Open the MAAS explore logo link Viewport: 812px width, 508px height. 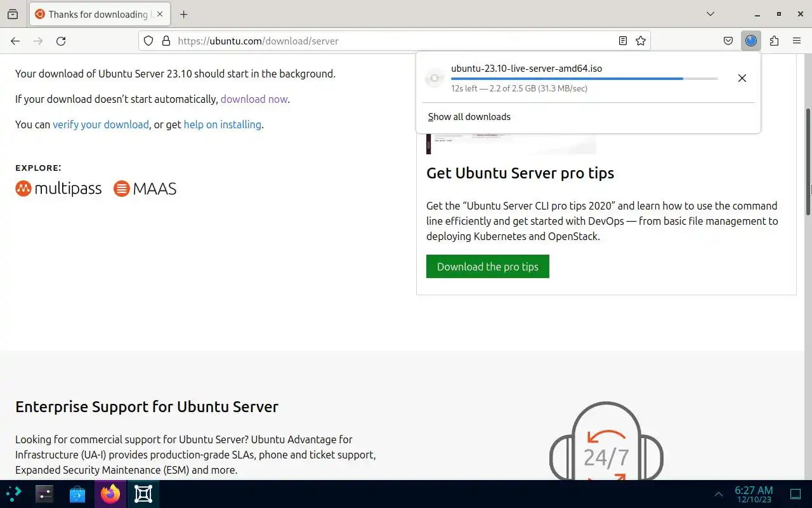[145, 189]
